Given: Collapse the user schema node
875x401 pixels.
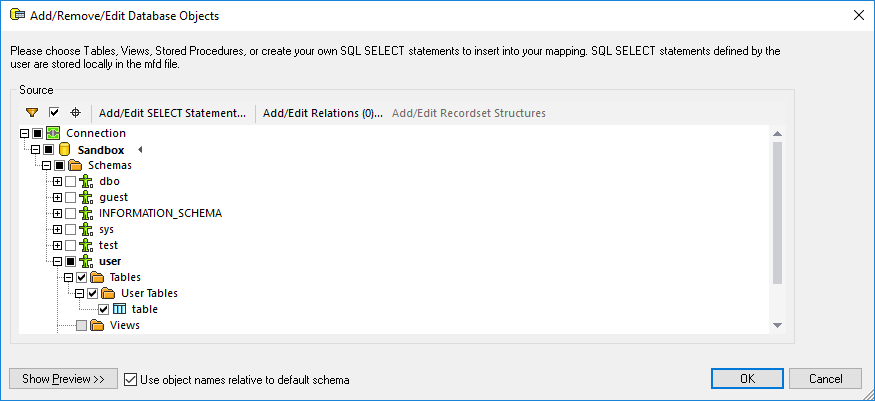Looking at the screenshot, I should (57, 262).
